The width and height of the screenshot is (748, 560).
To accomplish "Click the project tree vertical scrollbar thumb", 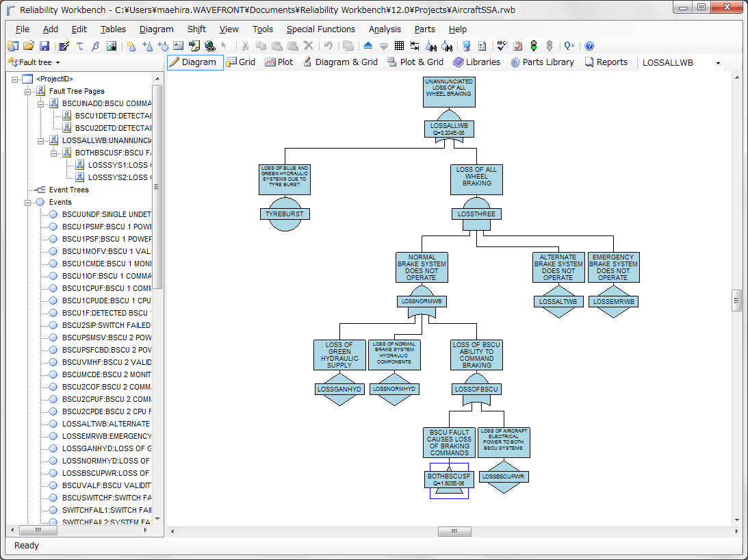I will (x=157, y=187).
